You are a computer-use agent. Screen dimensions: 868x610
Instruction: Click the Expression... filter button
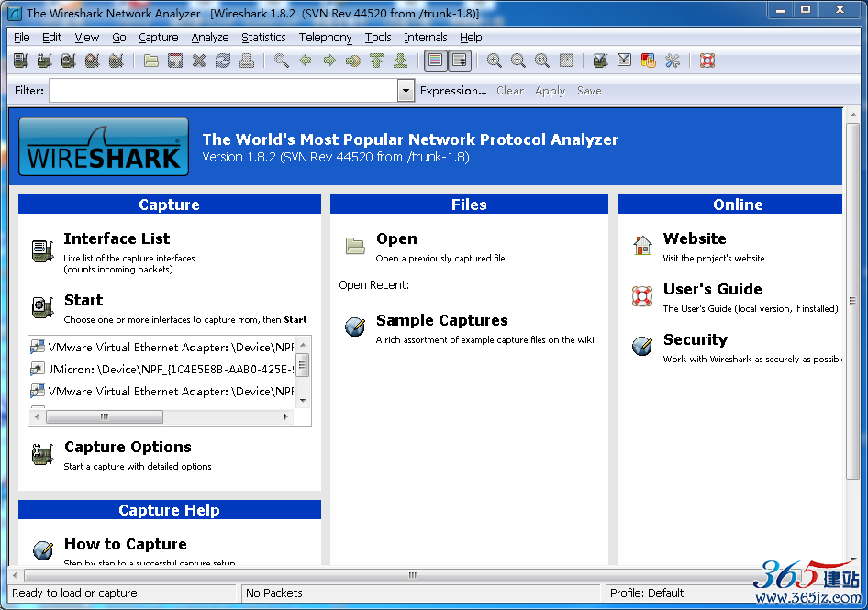[453, 90]
